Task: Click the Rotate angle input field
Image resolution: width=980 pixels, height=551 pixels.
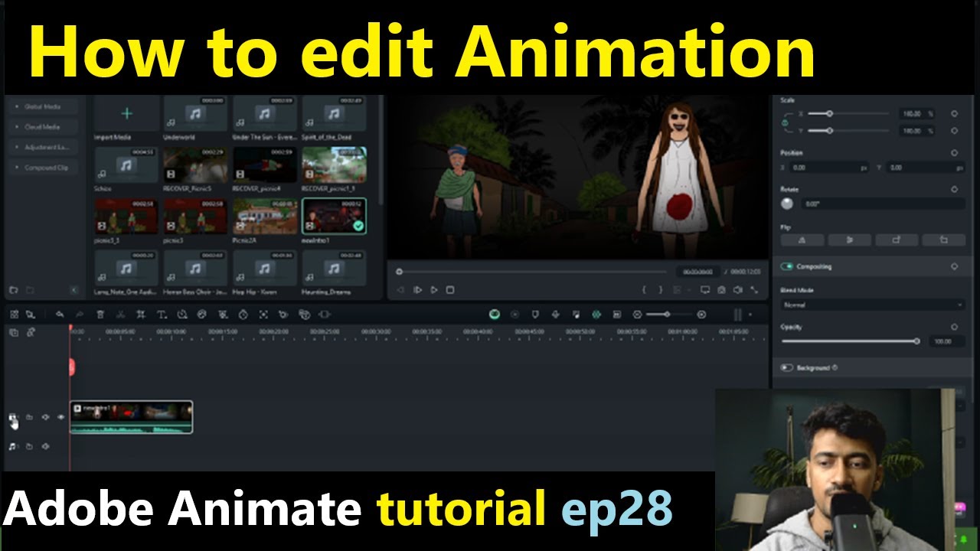Action: tap(882, 204)
